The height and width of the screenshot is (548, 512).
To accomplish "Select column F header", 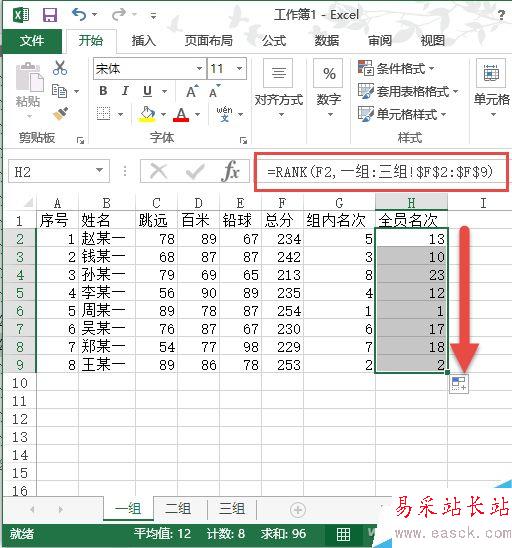I will point(282,203).
